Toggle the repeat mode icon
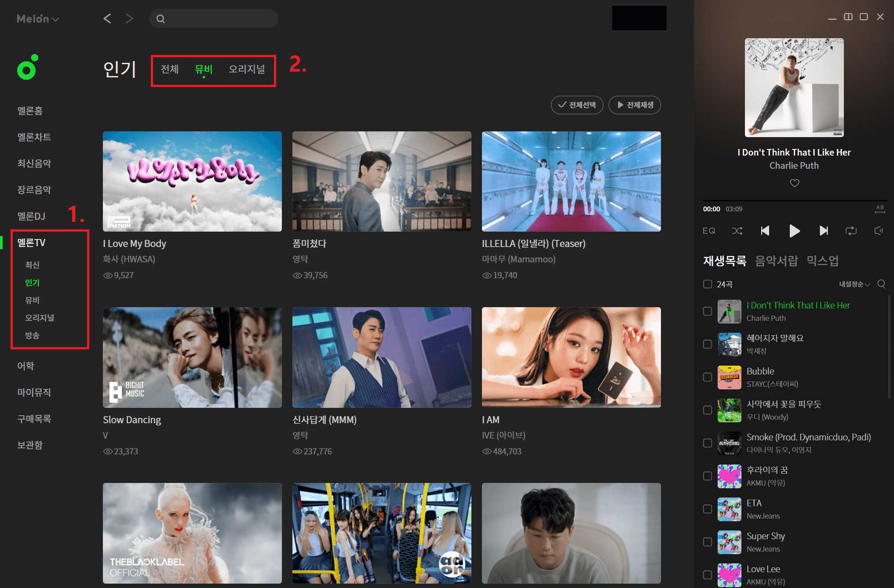This screenshot has height=588, width=894. 851,231
